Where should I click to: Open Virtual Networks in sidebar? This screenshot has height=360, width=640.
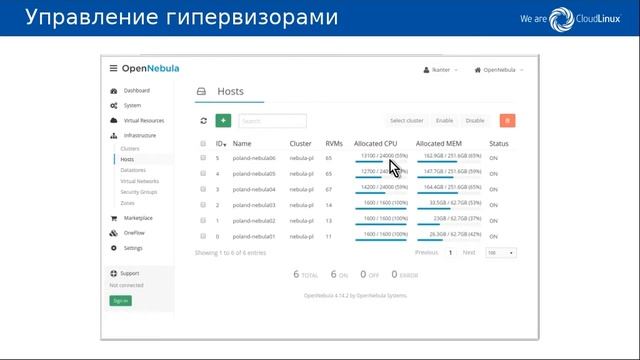(140, 181)
